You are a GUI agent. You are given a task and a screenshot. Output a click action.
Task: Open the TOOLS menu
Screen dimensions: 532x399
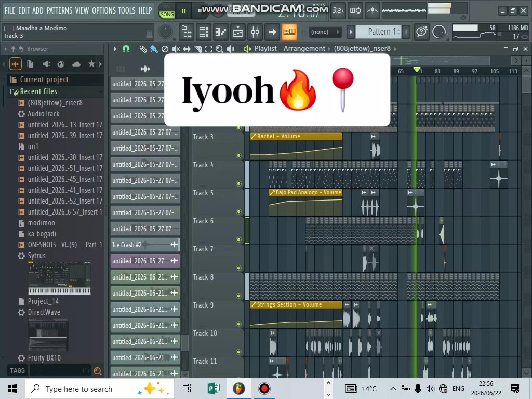pyautogui.click(x=127, y=10)
